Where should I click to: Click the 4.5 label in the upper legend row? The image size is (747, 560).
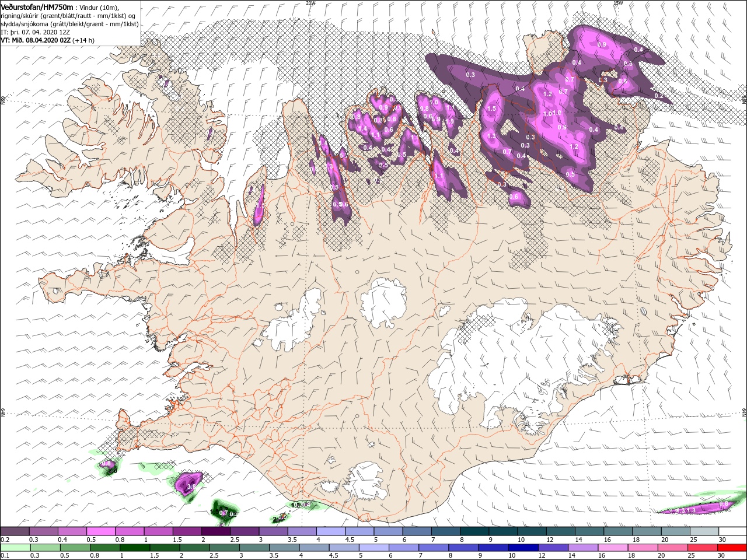tap(350, 540)
